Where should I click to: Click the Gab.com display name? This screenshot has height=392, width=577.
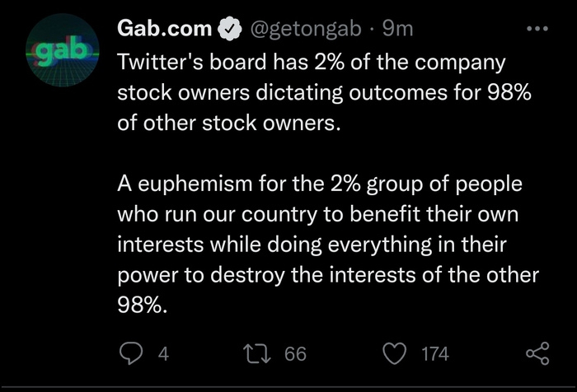(164, 30)
